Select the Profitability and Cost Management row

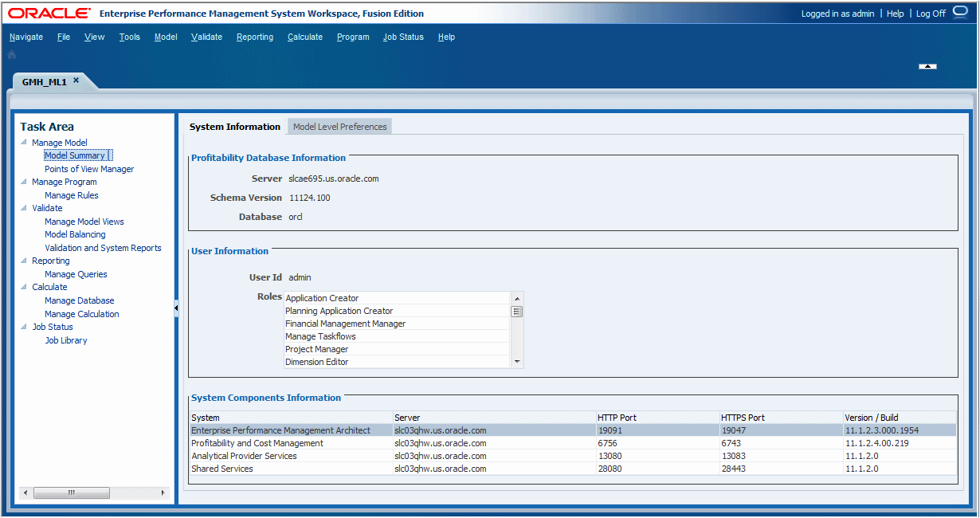pyautogui.click(x=573, y=443)
